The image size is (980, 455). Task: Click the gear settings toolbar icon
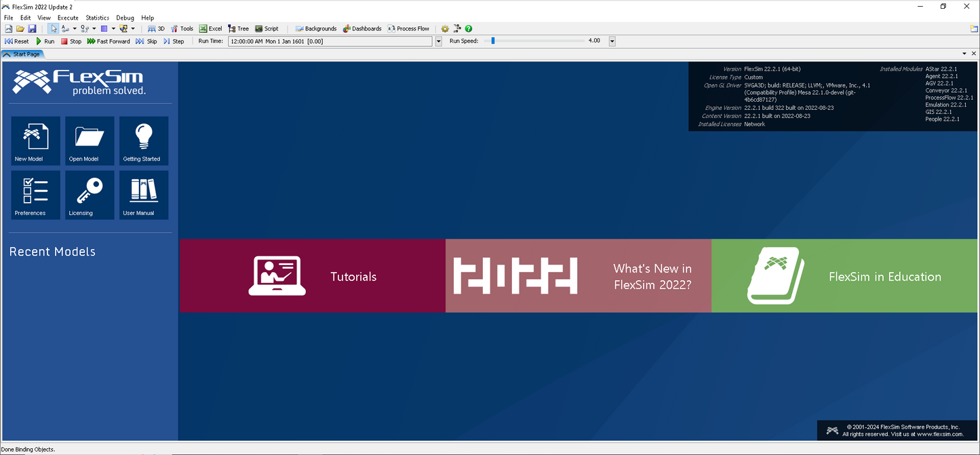coord(445,28)
